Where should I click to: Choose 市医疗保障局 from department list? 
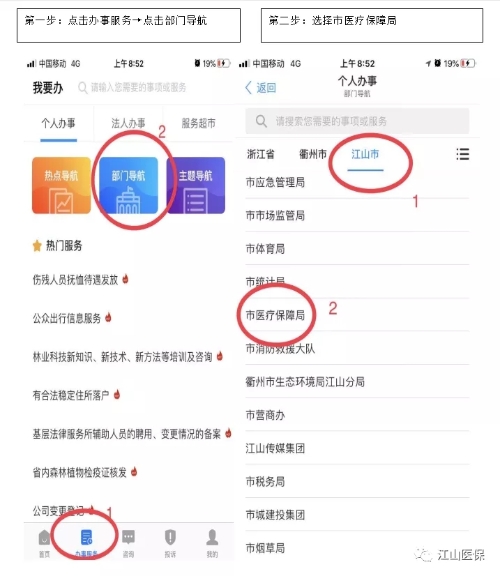pos(357,315)
